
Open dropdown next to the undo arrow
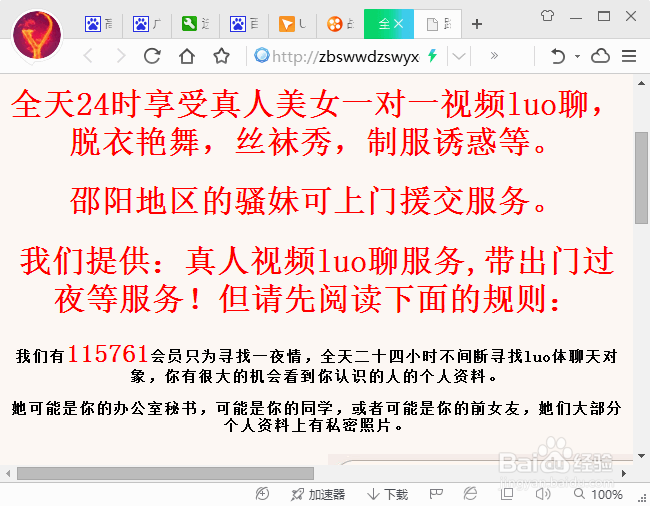[577, 56]
